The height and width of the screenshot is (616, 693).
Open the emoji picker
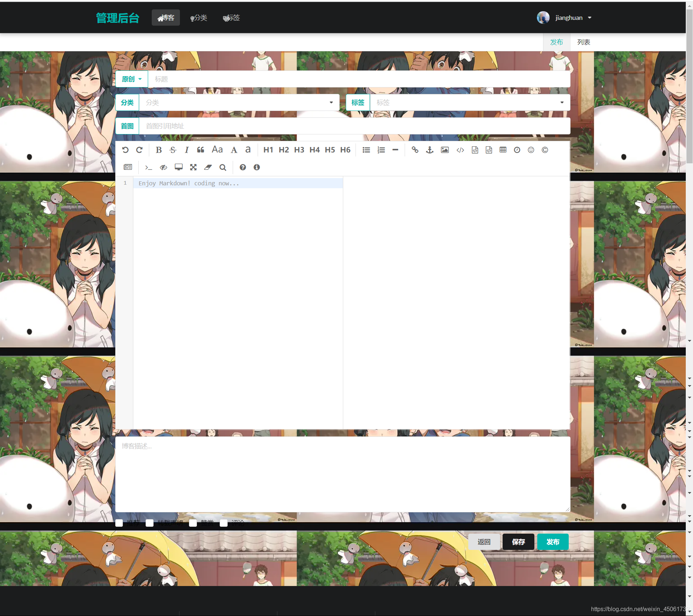pyautogui.click(x=531, y=150)
